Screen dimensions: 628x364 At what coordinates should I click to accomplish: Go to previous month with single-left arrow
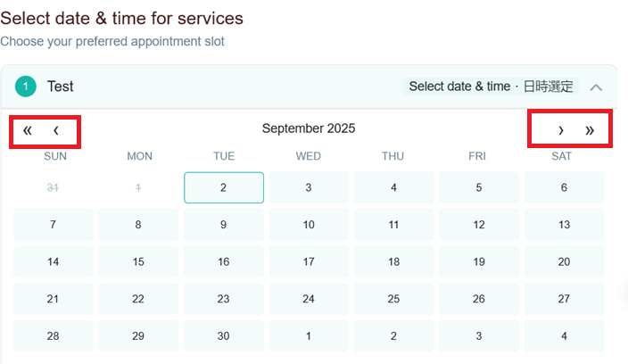point(56,130)
